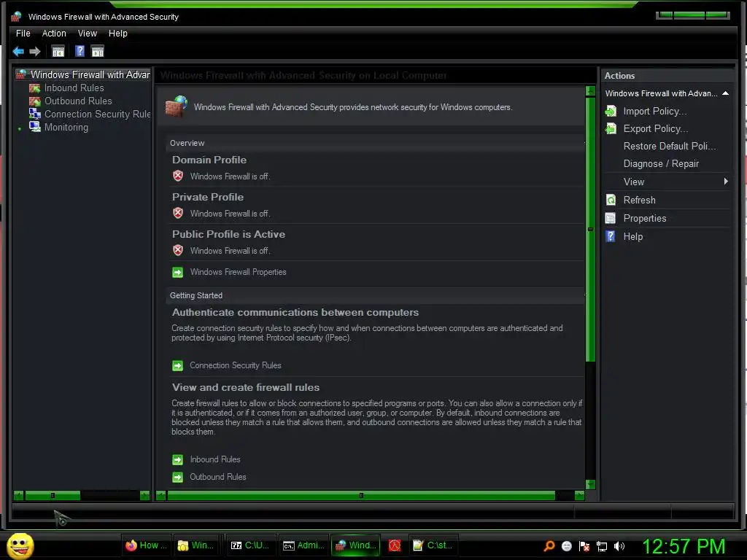Viewport: 747px width, 560px height.
Task: Click Import Policy icon in Actions pane
Action: [611, 111]
